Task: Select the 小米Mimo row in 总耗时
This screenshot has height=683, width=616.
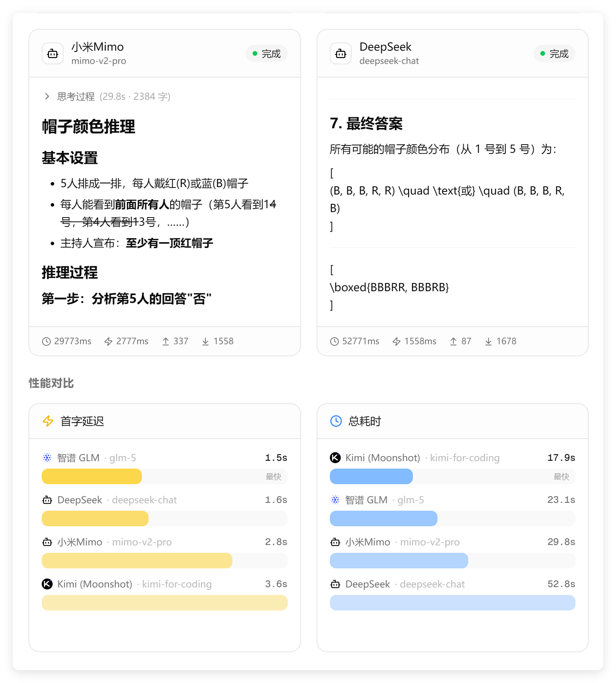Action: point(452,542)
